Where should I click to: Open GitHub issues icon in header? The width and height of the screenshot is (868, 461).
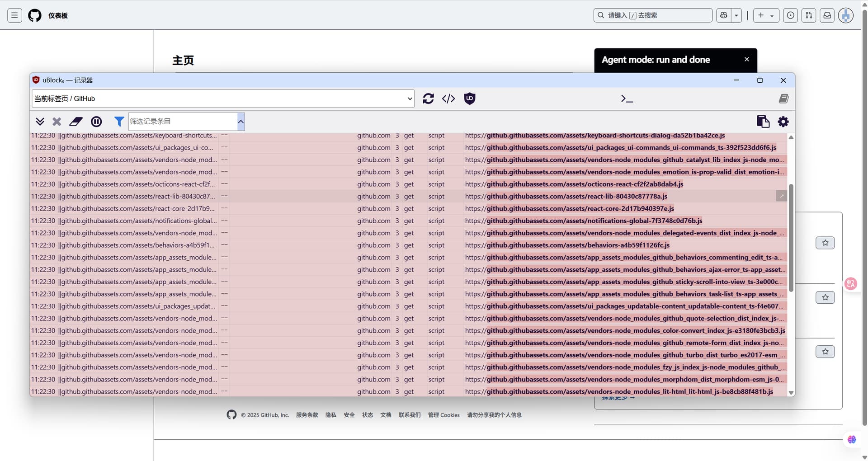[790, 15]
